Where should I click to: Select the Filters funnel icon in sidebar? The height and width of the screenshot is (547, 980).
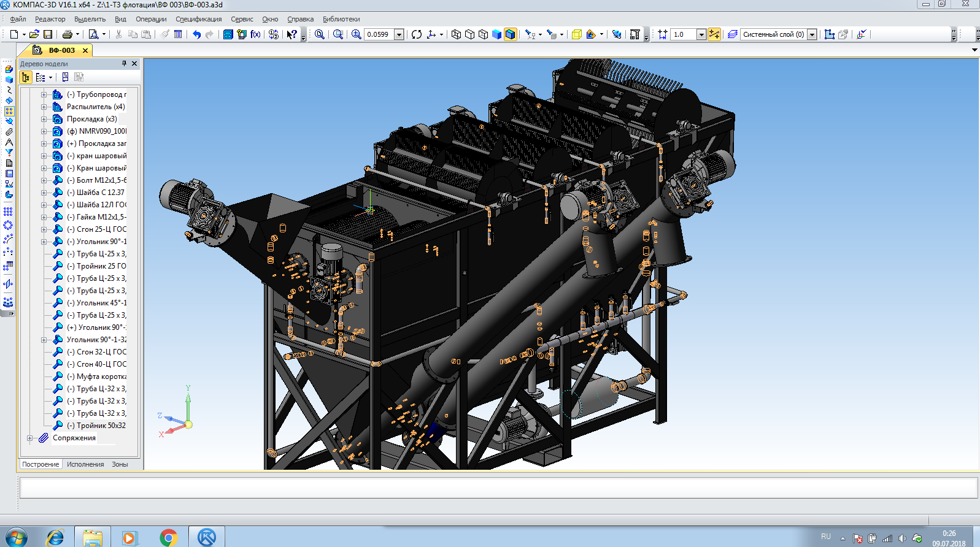(x=9, y=152)
